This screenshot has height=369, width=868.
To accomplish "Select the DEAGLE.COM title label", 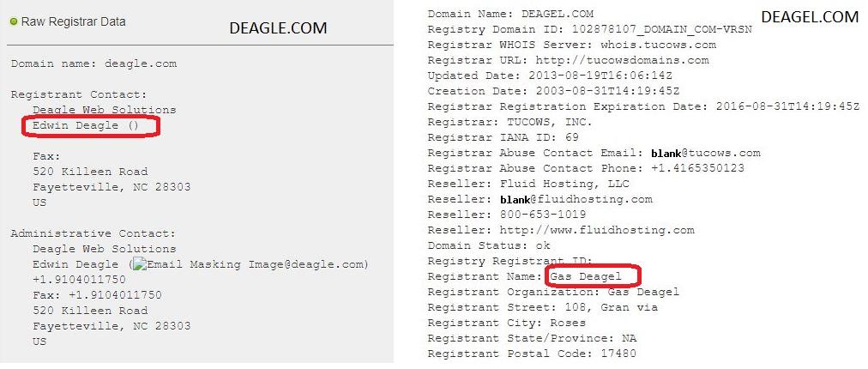I will point(278,27).
